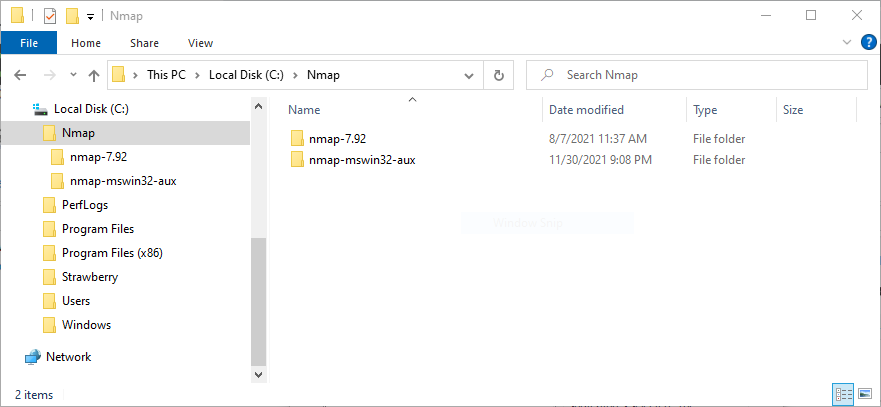Image resolution: width=881 pixels, height=407 pixels.
Task: Click the New folder quick access icon
Action: coord(71,16)
